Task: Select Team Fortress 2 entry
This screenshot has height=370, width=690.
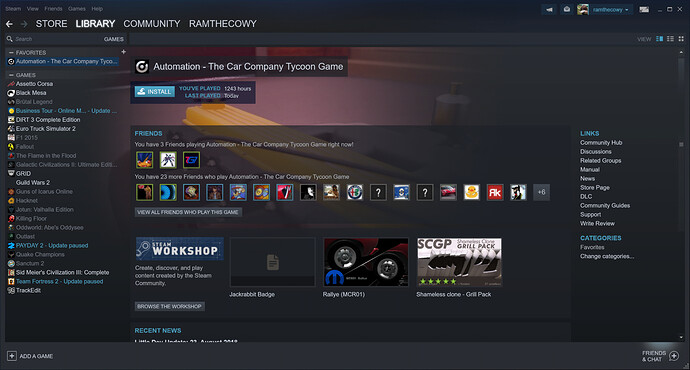Action: (59, 282)
